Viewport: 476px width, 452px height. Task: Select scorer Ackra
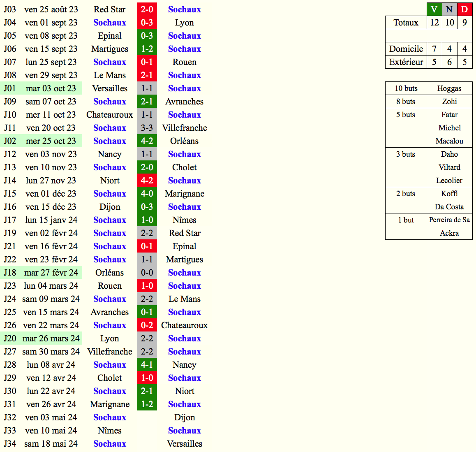(449, 233)
